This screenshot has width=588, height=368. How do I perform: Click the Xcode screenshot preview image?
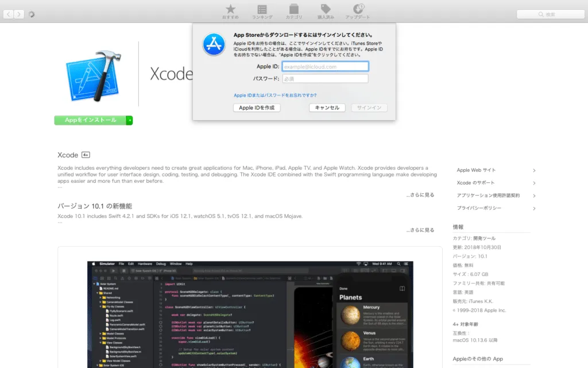[250, 315]
